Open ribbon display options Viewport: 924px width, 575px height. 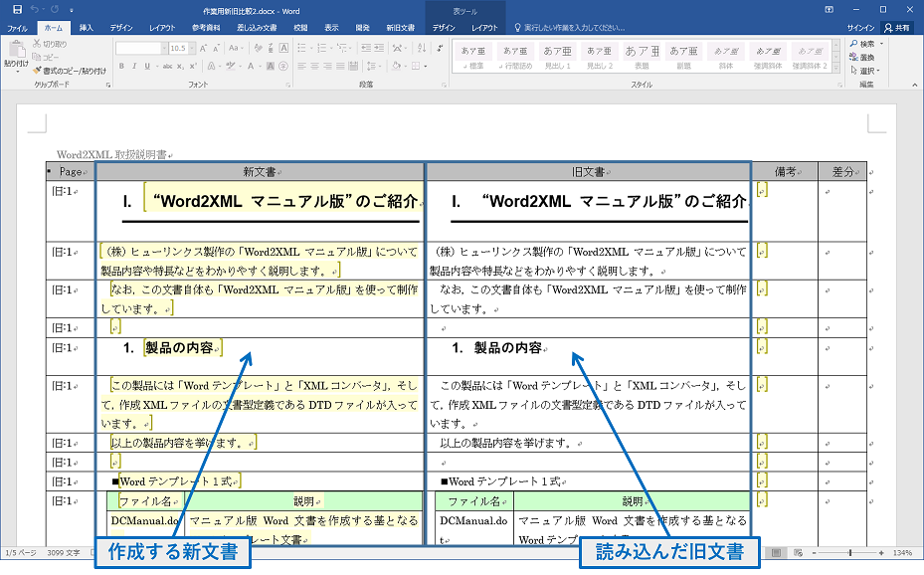click(830, 9)
